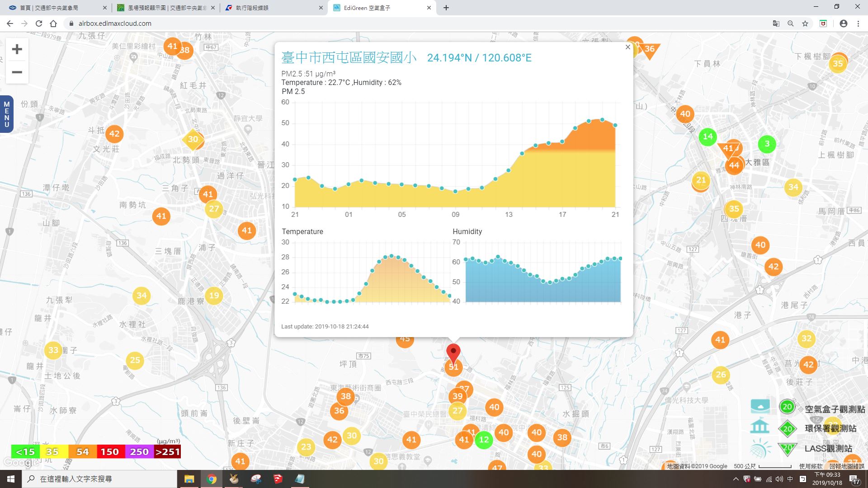Select yellow station marker showing 33

click(53, 350)
